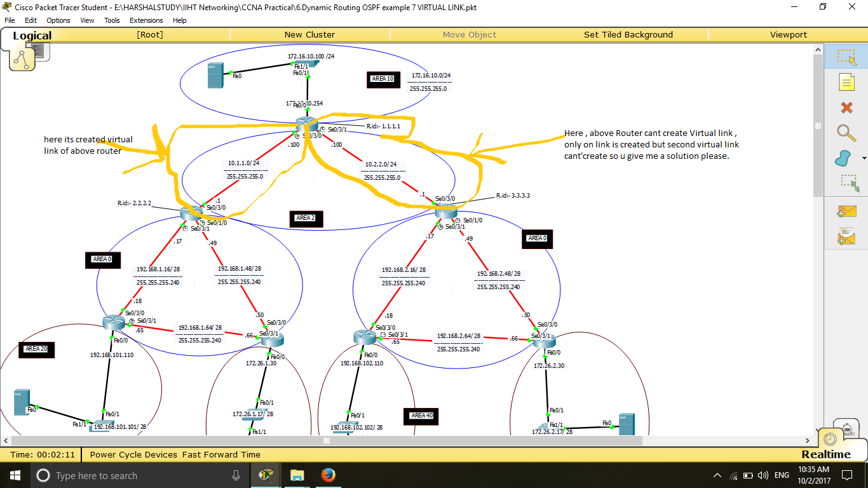
Task: Select the Resize Shape tool
Action: pos(846,184)
